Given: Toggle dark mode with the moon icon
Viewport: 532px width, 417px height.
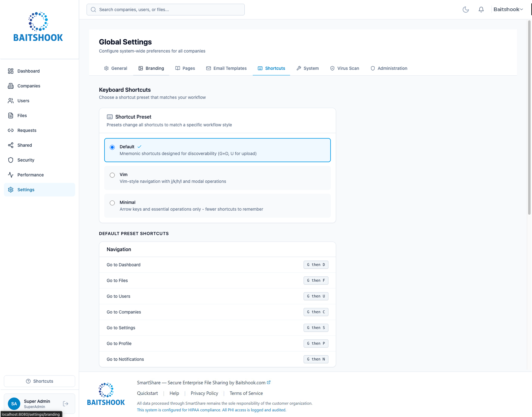Looking at the screenshot, I should 465,10.
